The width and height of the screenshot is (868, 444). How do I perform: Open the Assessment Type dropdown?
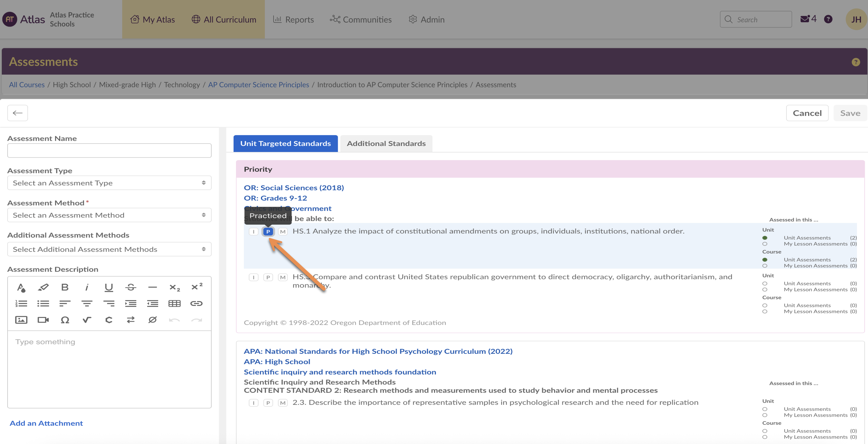pos(109,183)
